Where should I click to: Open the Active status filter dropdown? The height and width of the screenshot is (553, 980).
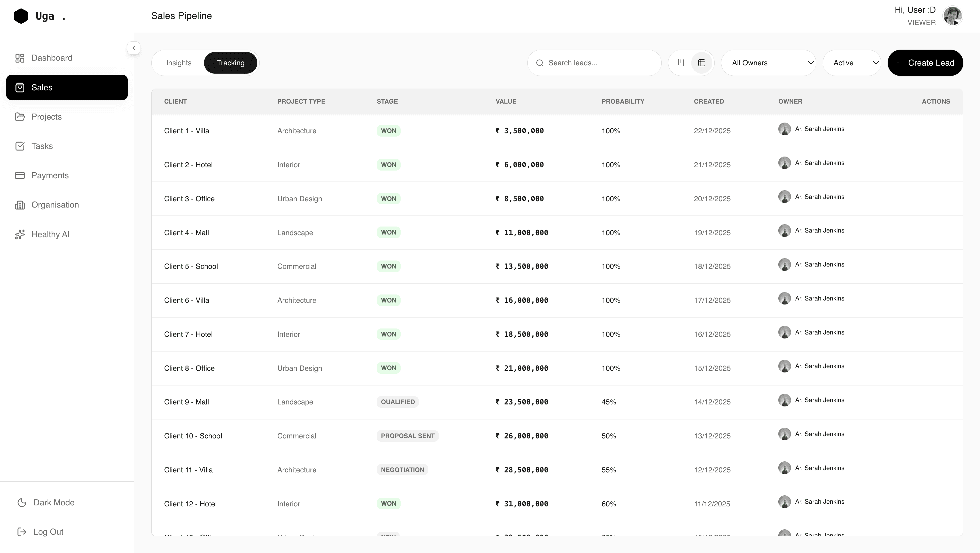tap(851, 63)
